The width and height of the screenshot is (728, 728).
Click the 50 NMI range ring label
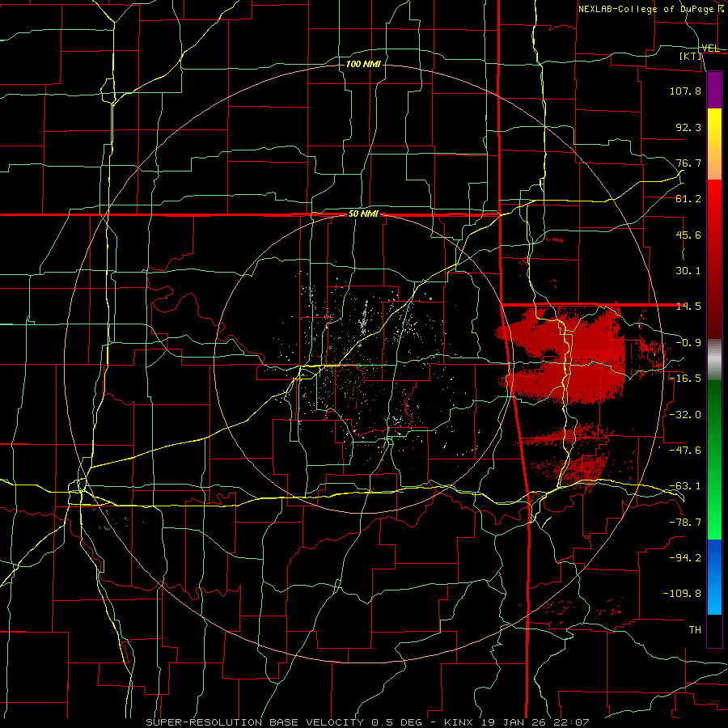pos(363,214)
